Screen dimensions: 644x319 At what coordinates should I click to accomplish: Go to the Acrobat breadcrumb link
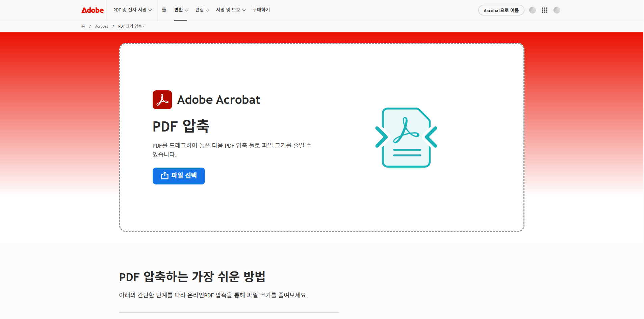pos(102,26)
